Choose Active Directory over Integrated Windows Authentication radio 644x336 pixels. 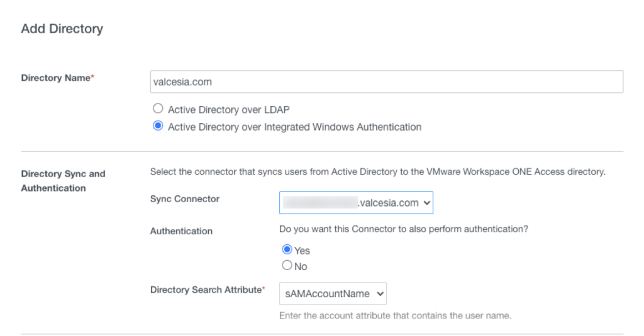(x=158, y=126)
